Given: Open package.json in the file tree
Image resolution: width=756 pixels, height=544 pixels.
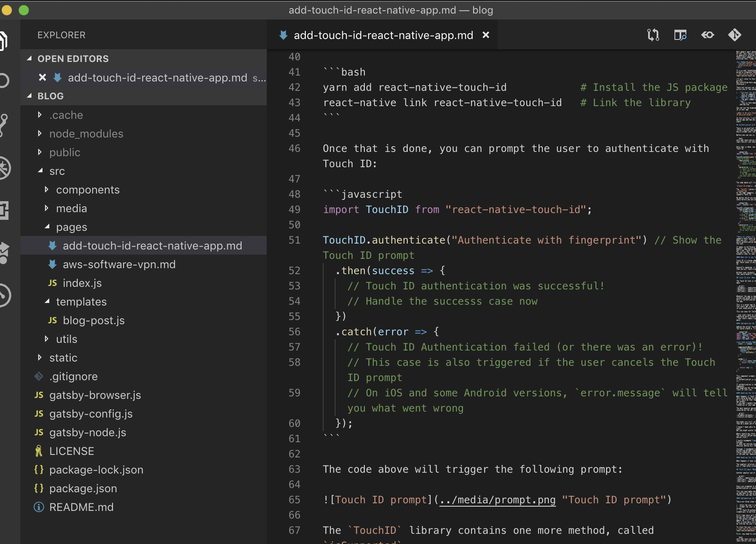Looking at the screenshot, I should 144,488.
